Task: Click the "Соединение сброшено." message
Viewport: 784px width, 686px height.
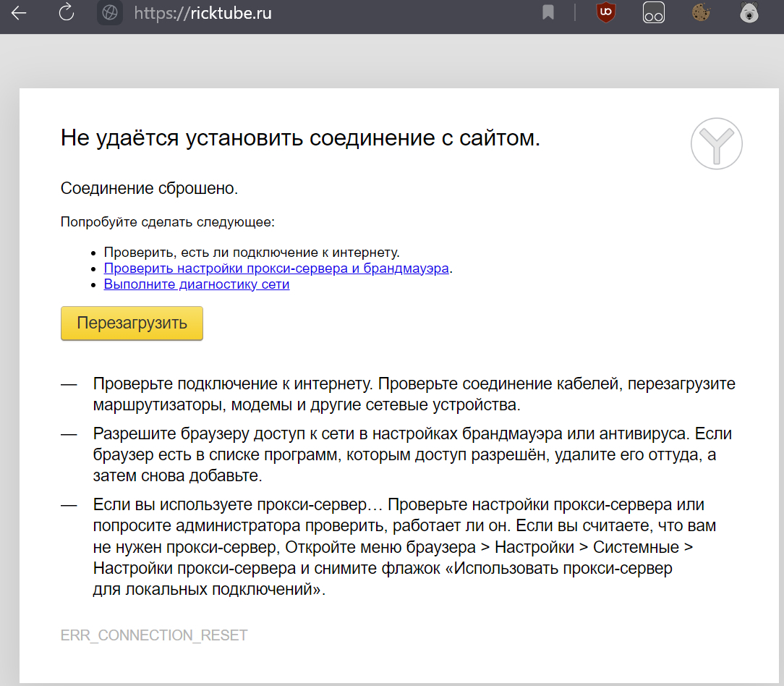Action: coord(150,189)
